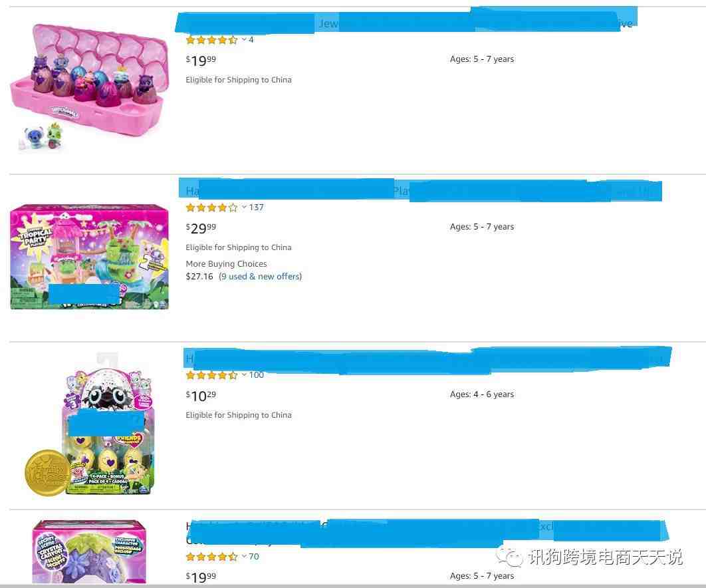Open the 137 reviews link

(256, 208)
